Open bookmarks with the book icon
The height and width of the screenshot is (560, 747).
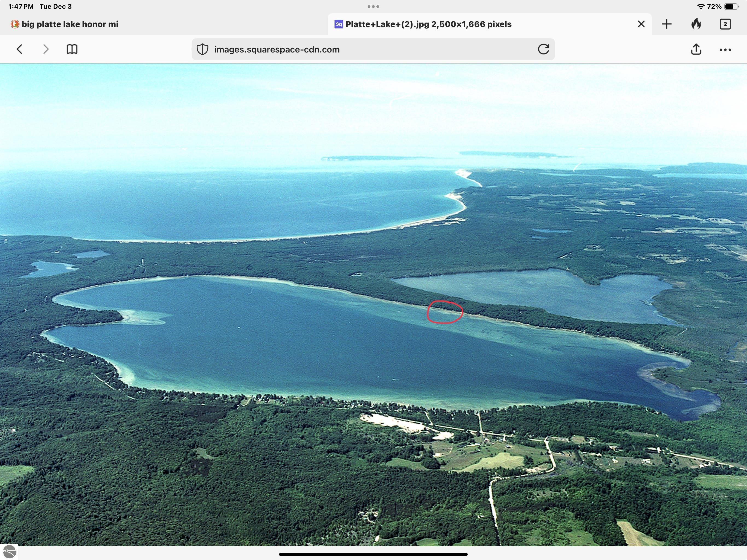coord(72,49)
